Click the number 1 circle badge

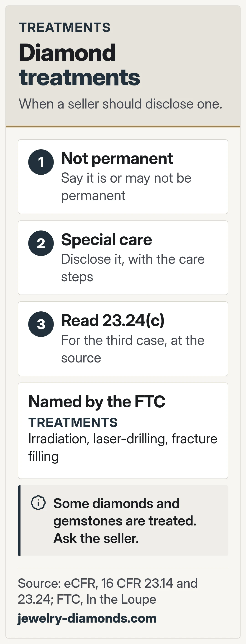tap(41, 162)
